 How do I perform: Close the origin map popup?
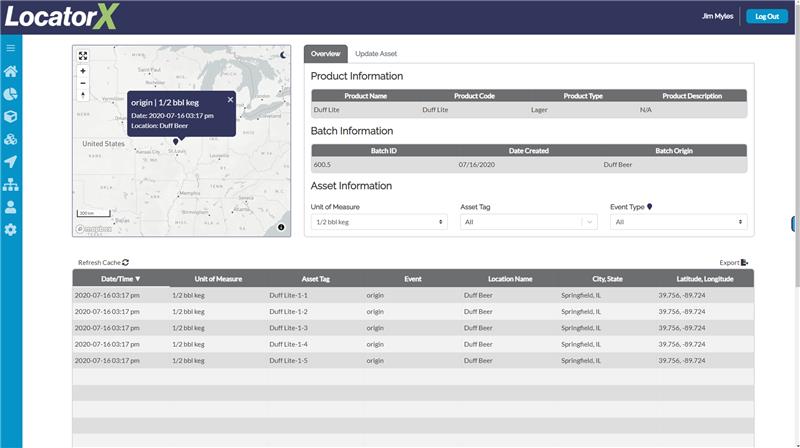point(230,99)
